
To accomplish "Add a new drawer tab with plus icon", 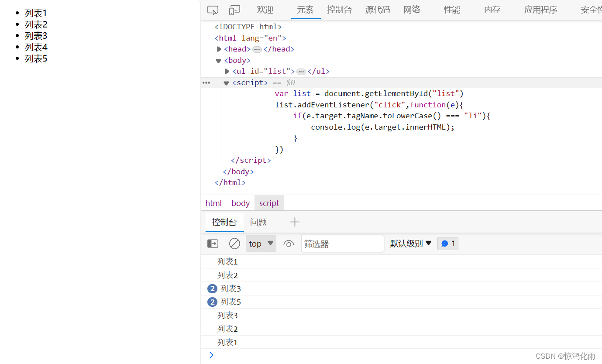I will [295, 222].
